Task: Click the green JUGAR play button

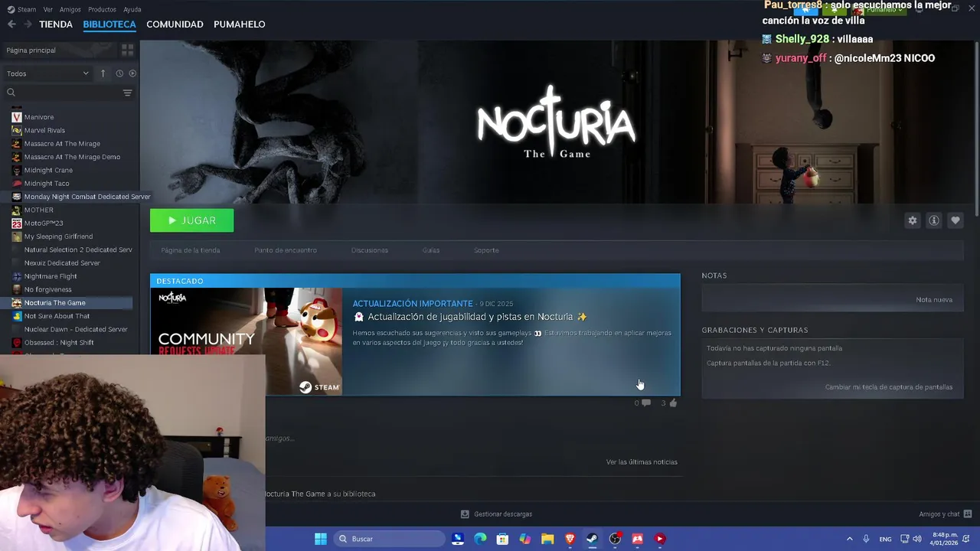Action: coord(191,220)
